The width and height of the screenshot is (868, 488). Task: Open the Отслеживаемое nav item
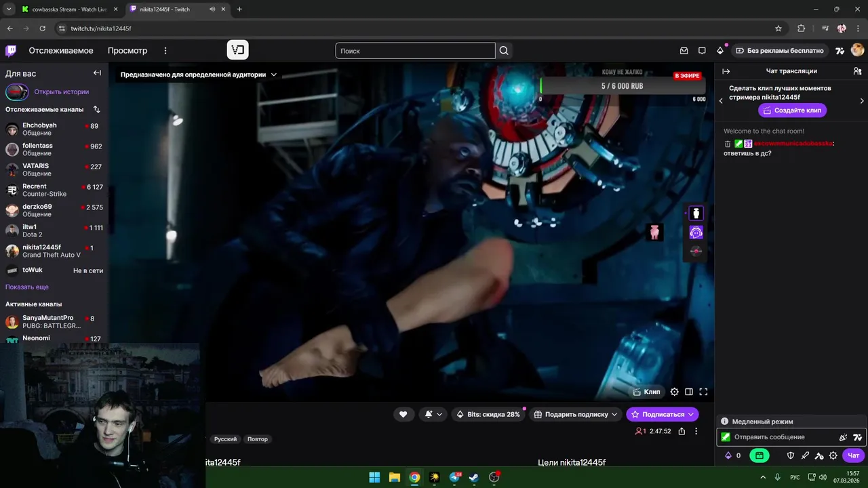61,50
